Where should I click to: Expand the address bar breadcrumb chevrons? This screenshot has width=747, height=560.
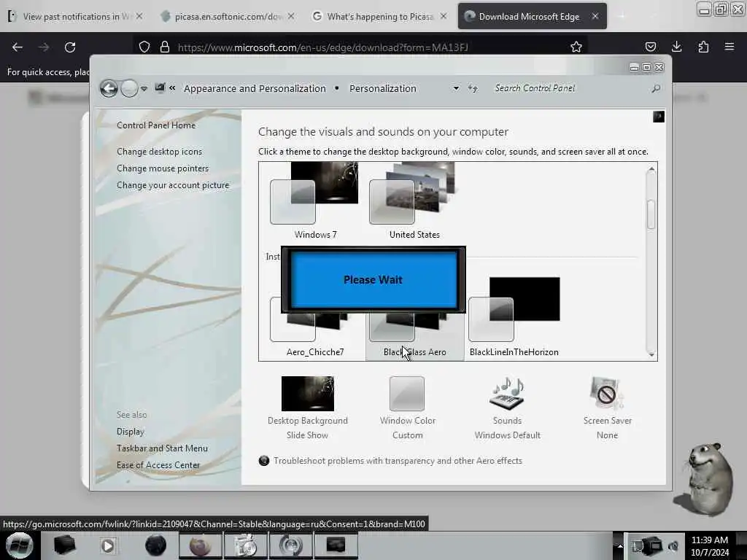click(x=172, y=88)
